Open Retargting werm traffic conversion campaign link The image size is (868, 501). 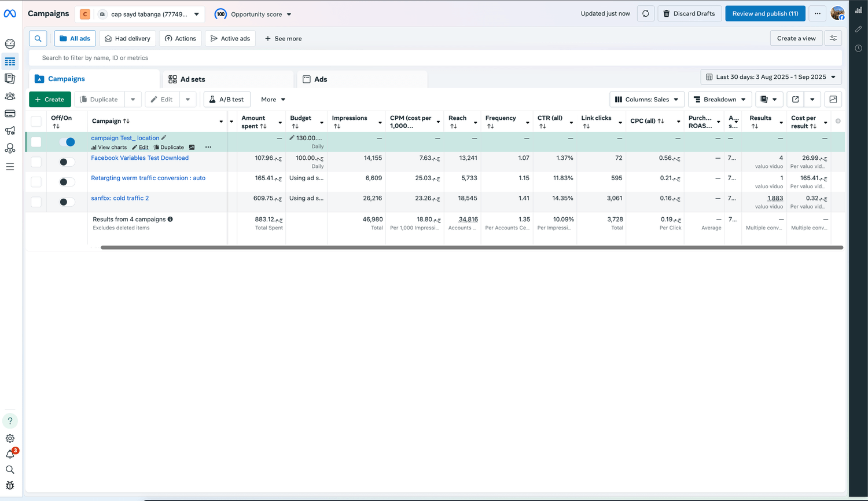tap(148, 178)
